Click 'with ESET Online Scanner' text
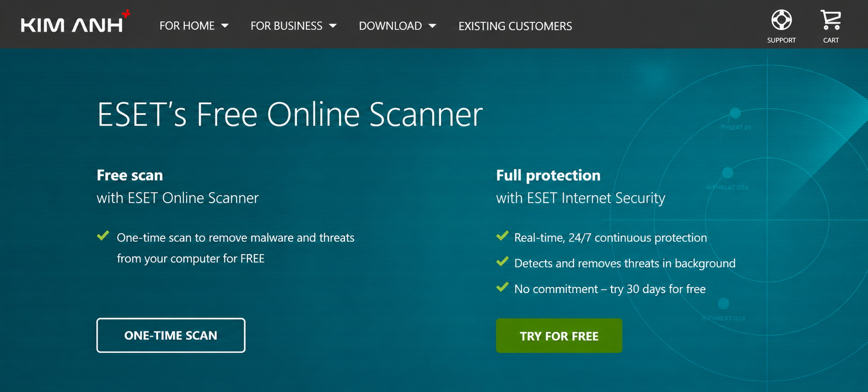This screenshot has height=392, width=868. (x=178, y=198)
